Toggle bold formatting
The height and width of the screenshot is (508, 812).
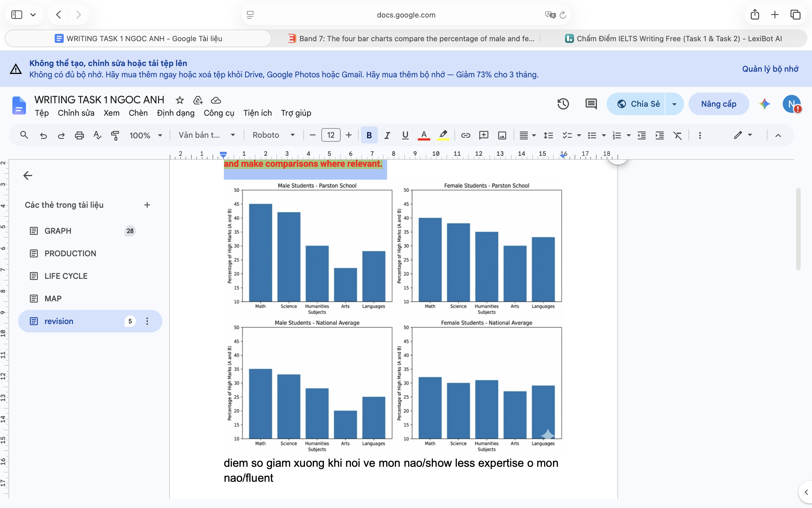click(x=369, y=135)
